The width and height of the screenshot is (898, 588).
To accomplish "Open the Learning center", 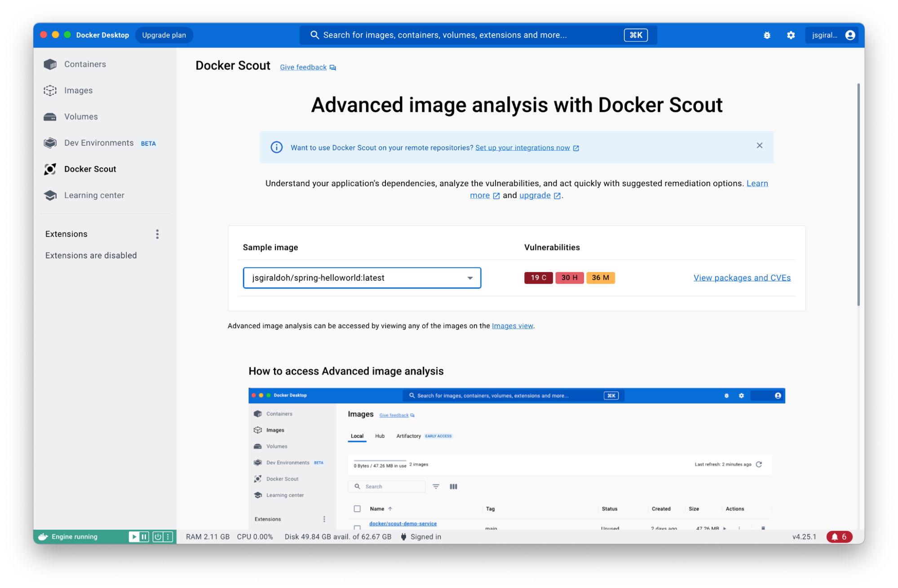I will point(94,195).
